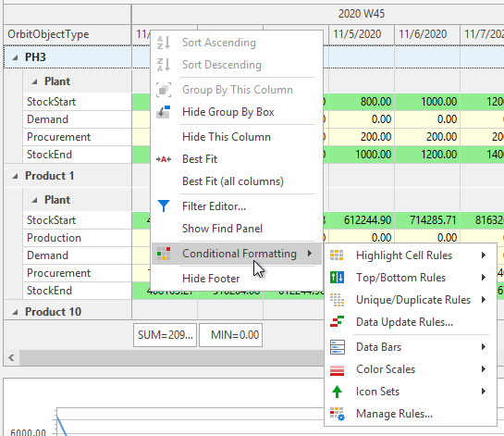This screenshot has width=504, height=436.
Task: Expand Color Scales submenu arrow
Action: (x=484, y=369)
